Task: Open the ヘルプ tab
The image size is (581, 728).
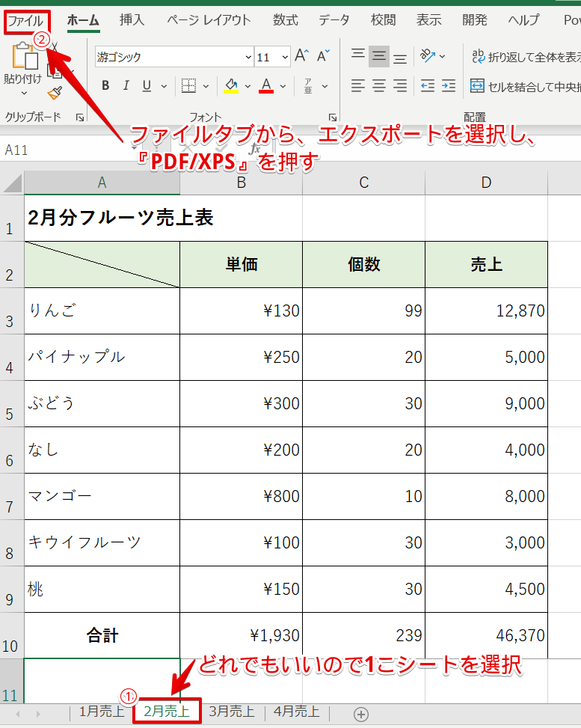Action: [523, 20]
